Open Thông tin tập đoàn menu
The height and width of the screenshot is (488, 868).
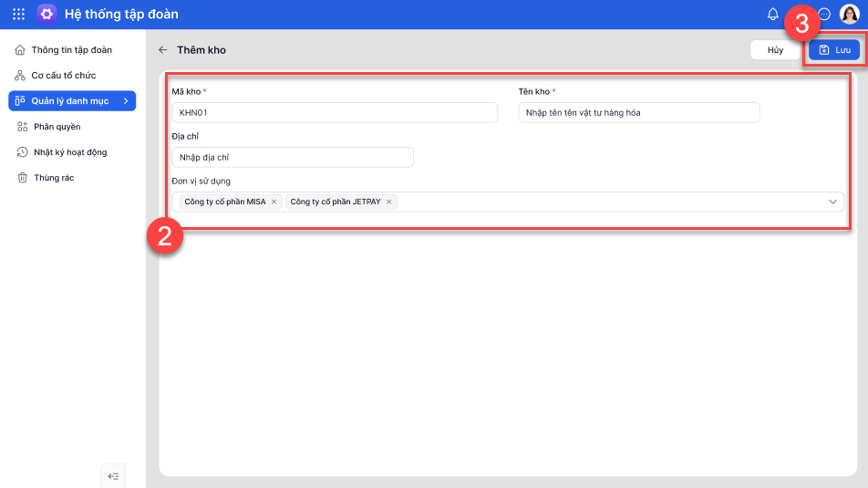click(71, 50)
